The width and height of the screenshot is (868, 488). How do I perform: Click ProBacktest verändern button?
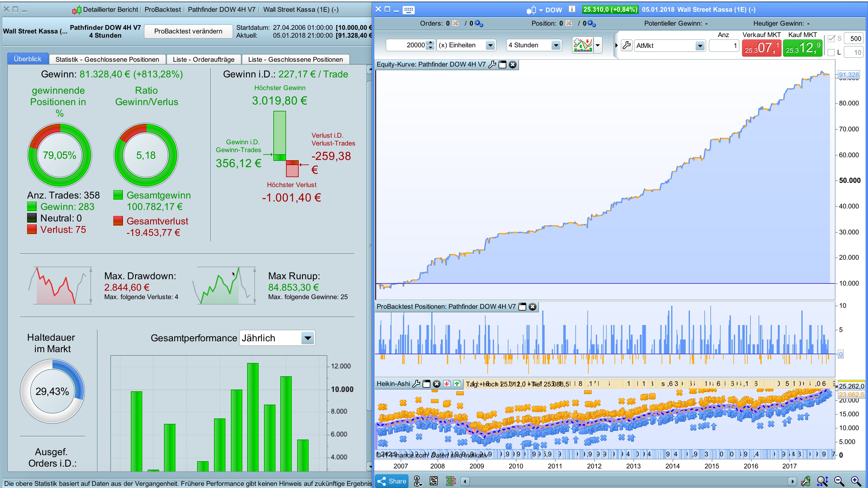coord(188,31)
